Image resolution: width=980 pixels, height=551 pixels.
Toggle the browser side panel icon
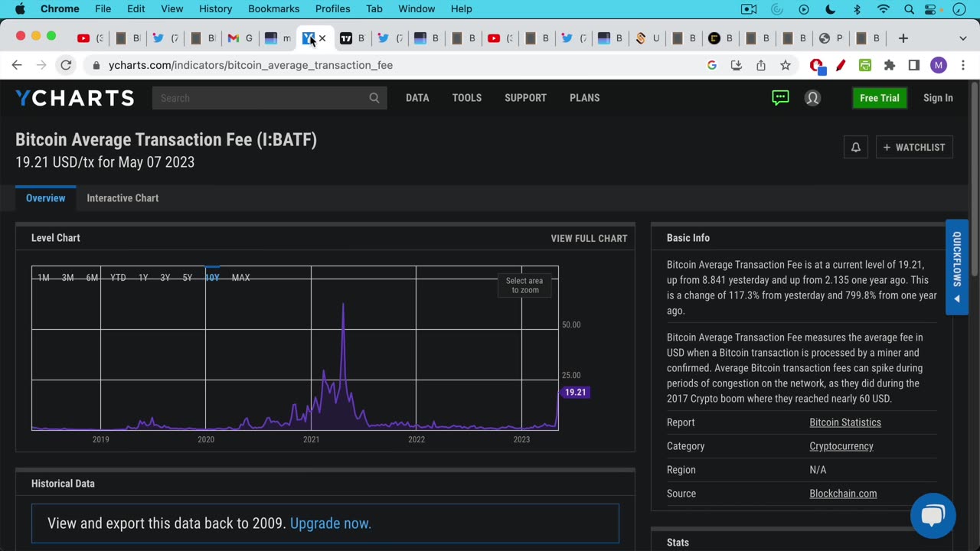point(914,65)
